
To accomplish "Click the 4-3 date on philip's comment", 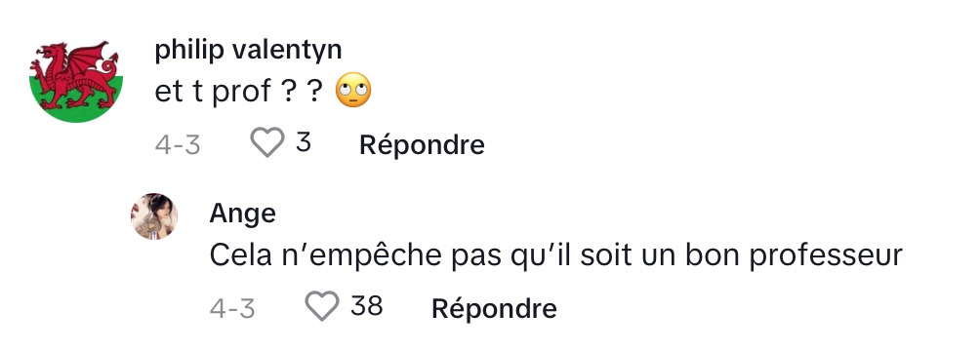I will (178, 145).
